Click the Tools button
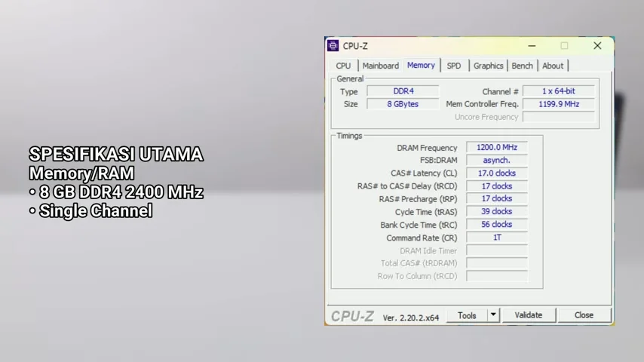 (x=467, y=315)
